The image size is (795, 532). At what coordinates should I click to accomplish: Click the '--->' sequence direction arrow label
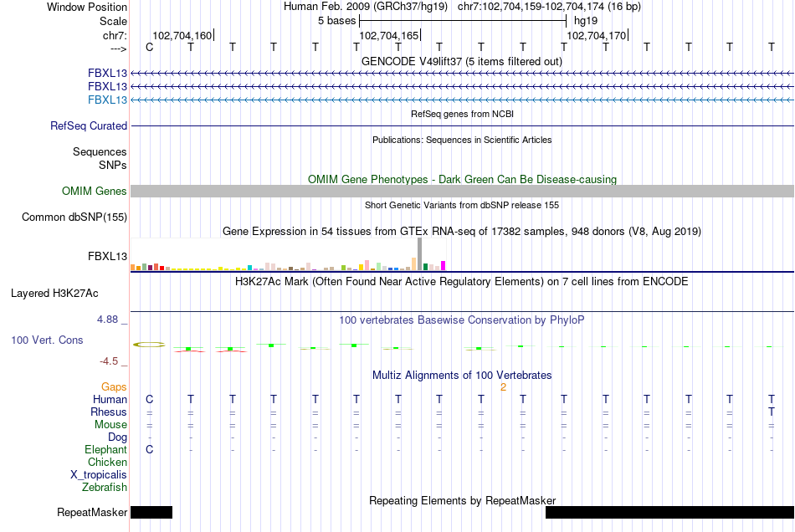pyautogui.click(x=118, y=49)
